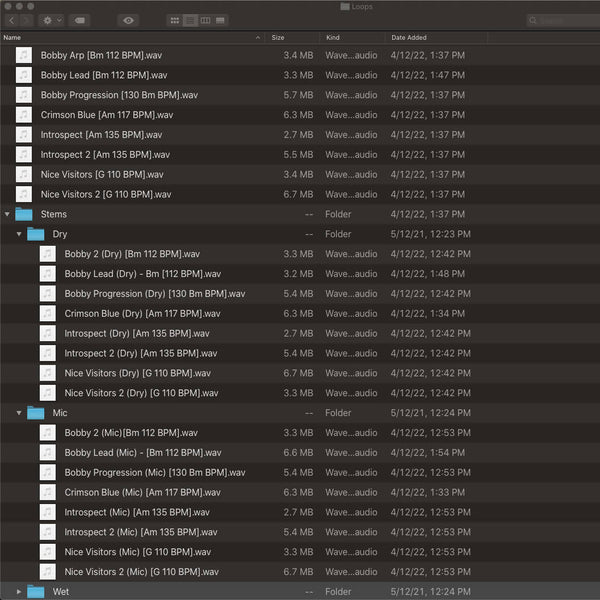
Task: Select the Crimson Blue (Dry) file icon
Action: point(47,314)
